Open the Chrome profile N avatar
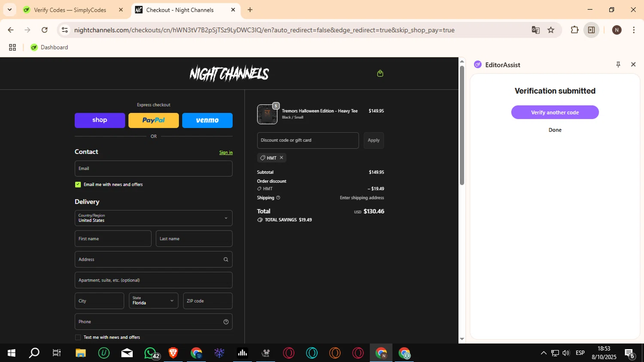644x362 pixels. 617,30
